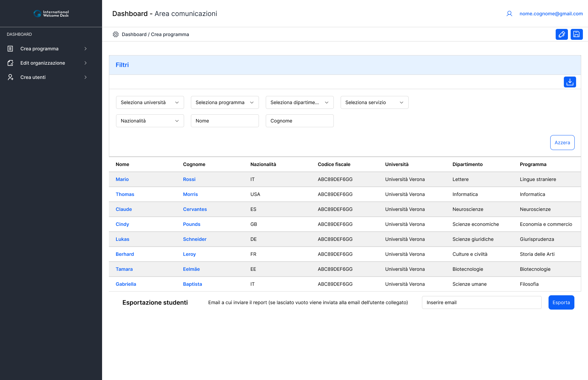The height and width of the screenshot is (380, 588).
Task: Click the Università column header
Action: click(x=397, y=164)
